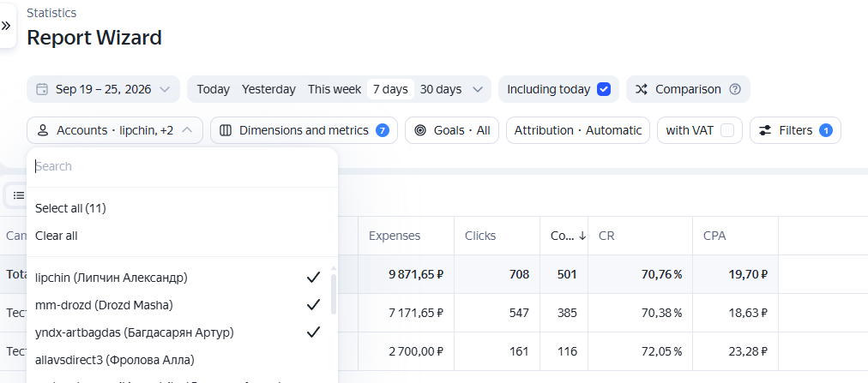Select the 7 days period
This screenshot has height=383, width=868.
click(390, 89)
